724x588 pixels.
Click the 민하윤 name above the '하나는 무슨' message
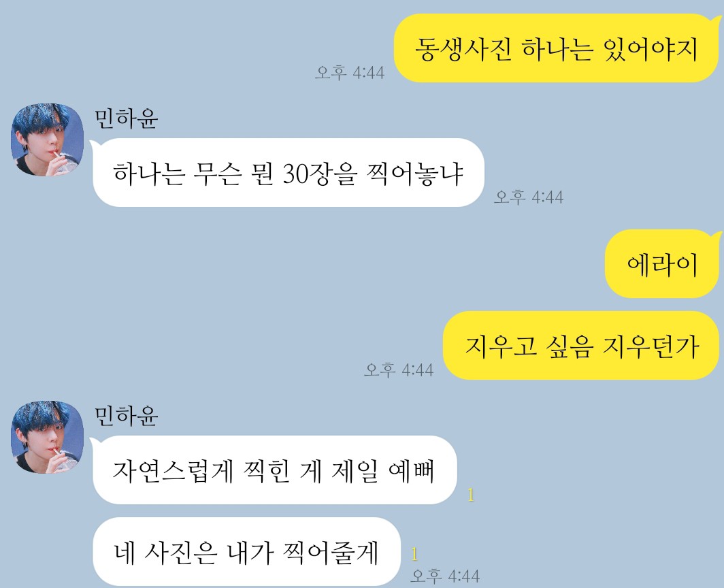[127, 118]
